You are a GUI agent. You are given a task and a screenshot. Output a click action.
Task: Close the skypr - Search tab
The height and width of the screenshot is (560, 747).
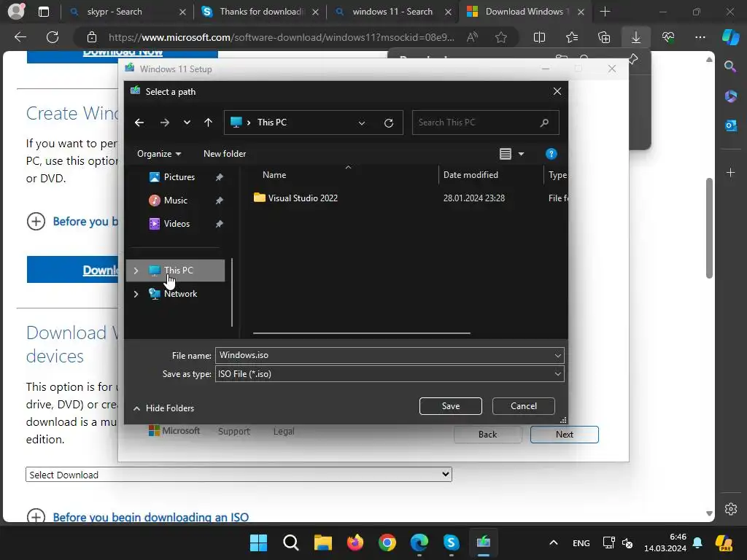[182, 12]
